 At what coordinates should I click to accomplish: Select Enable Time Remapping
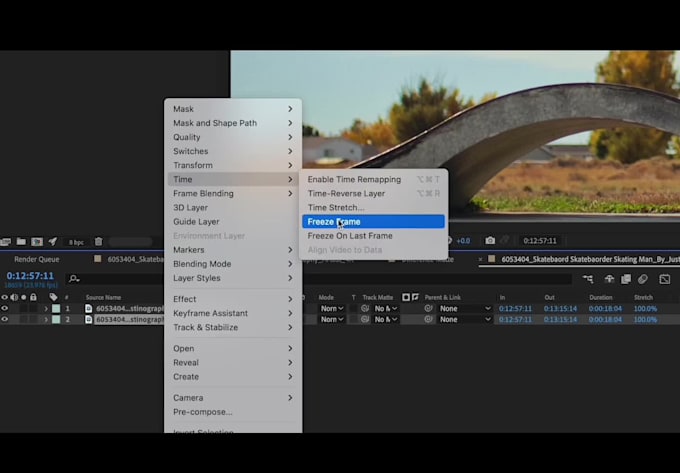point(373,179)
